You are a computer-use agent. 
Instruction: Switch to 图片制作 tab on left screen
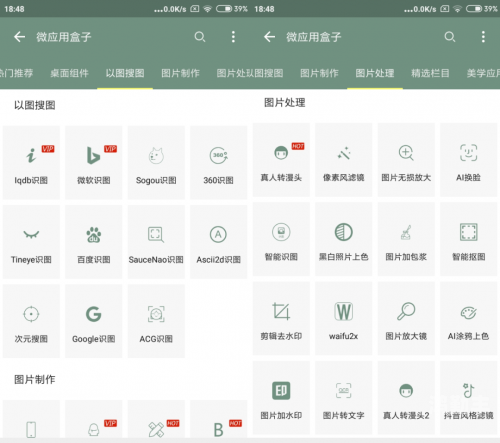180,73
